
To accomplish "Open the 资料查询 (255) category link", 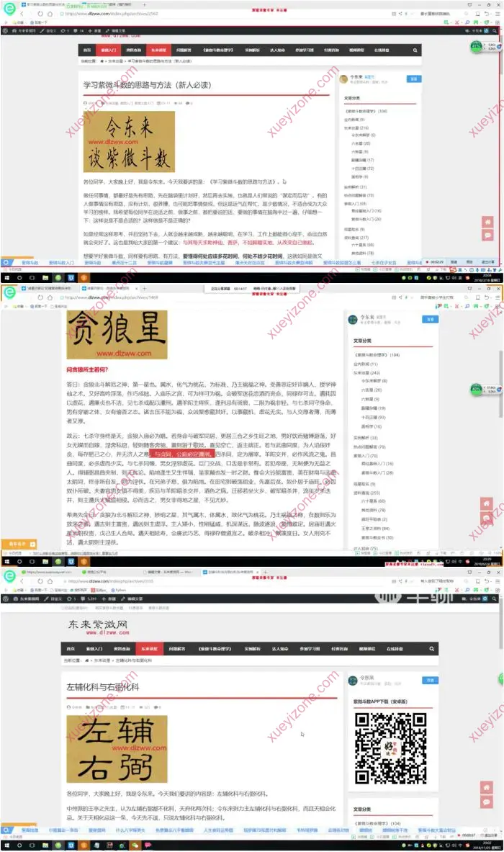I will (366, 493).
